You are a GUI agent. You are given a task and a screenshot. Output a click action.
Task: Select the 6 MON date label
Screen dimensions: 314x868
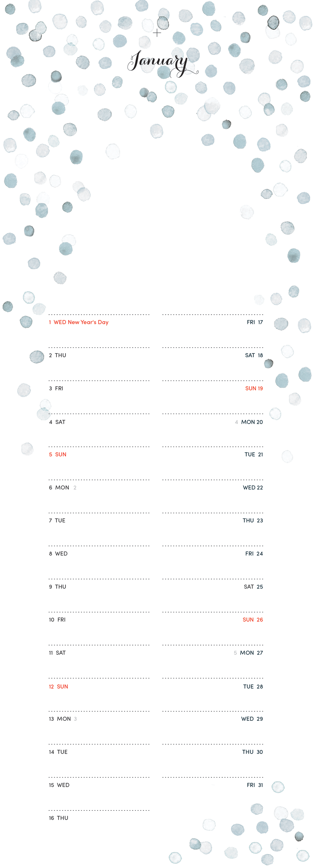59,488
